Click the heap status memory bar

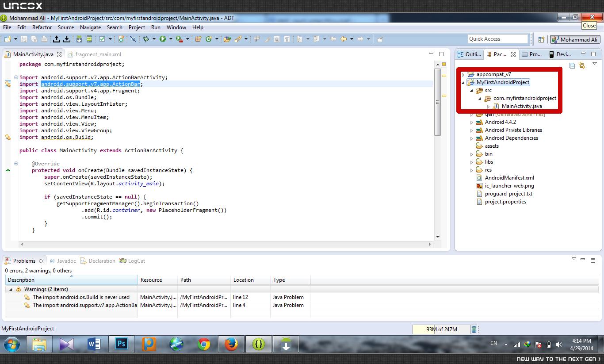[441, 329]
